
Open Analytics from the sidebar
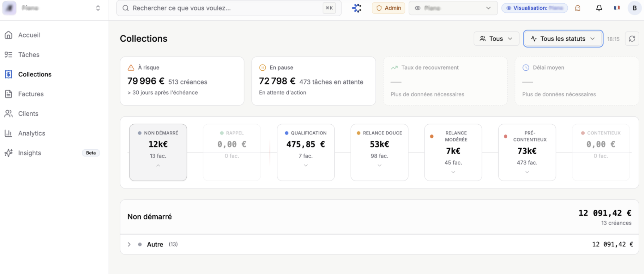[31, 133]
